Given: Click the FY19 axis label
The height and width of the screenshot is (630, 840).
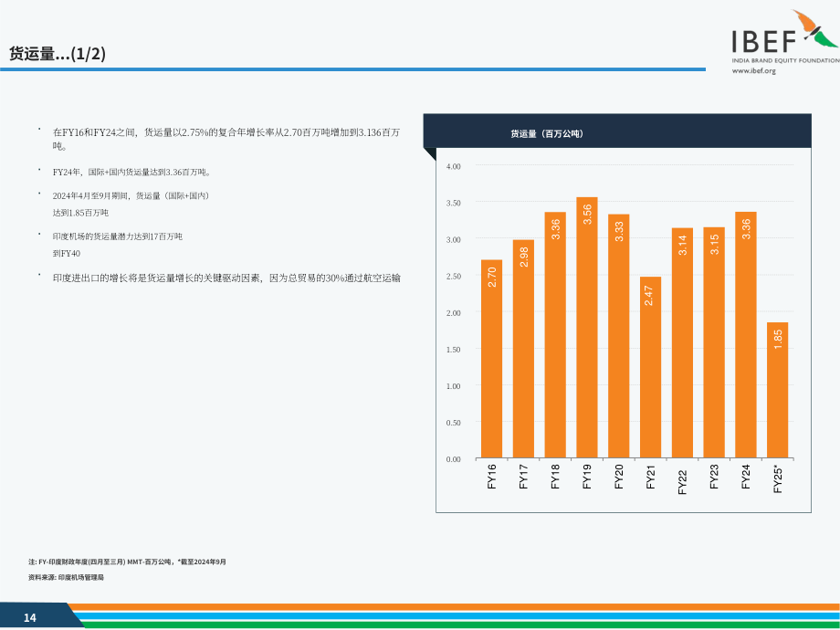Looking at the screenshot, I should 586,477.
